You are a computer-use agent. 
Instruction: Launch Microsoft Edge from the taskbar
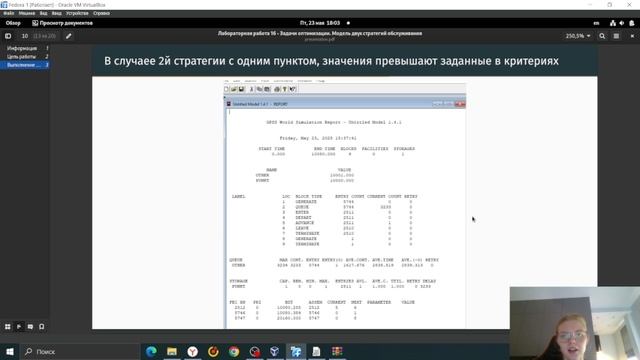[x=151, y=351]
